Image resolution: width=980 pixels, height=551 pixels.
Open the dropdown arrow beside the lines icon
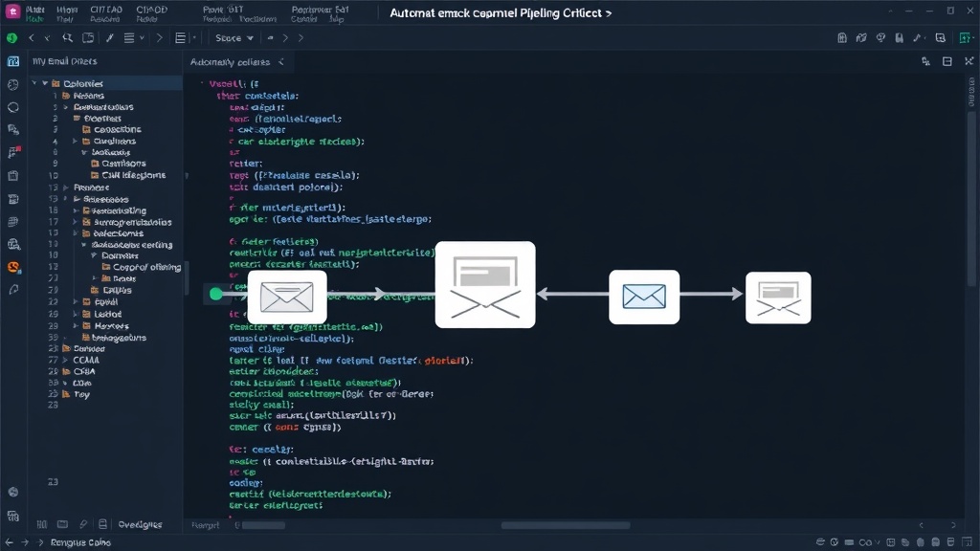142,38
